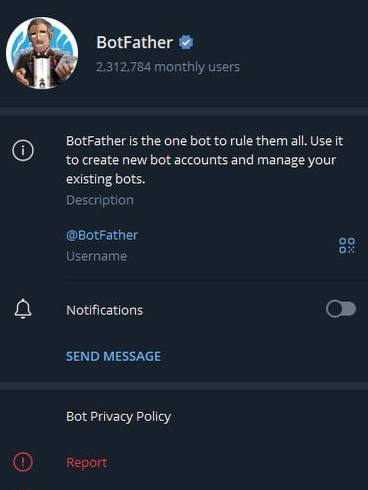
Task: Click the red report exclamation icon
Action: click(23, 462)
